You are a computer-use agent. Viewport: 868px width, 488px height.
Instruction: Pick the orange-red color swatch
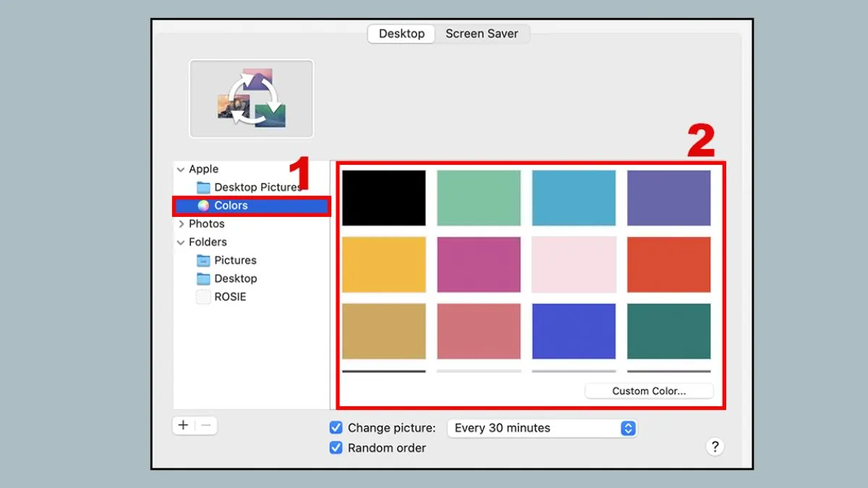coord(668,265)
